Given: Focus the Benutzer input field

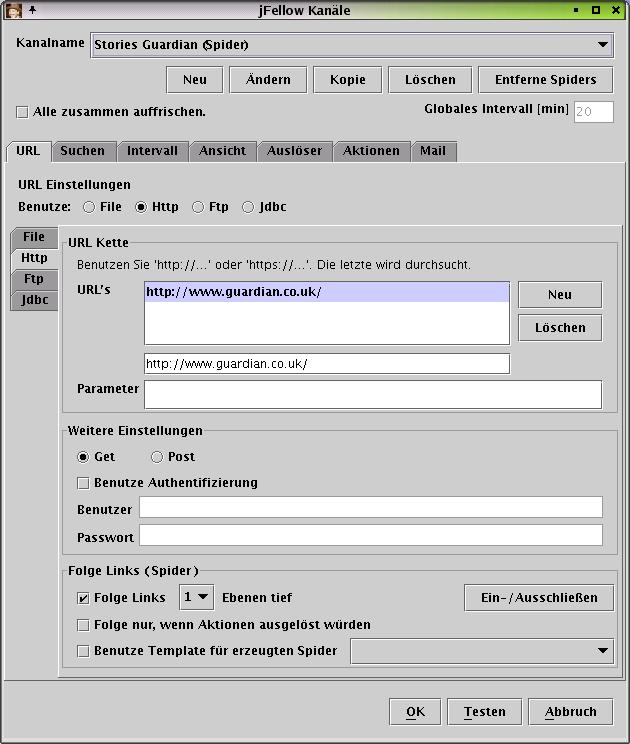Looking at the screenshot, I should [370, 508].
